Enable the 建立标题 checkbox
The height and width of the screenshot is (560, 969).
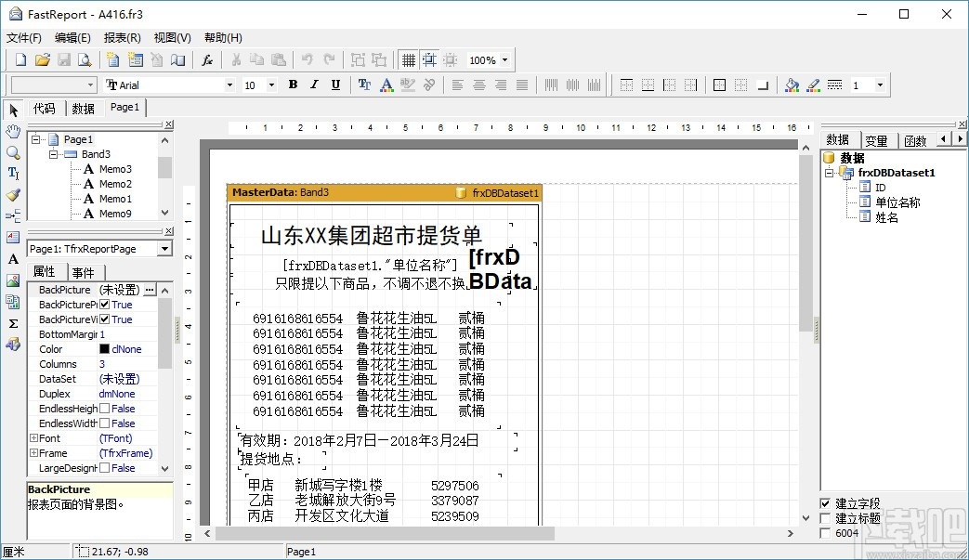pyautogui.click(x=826, y=518)
